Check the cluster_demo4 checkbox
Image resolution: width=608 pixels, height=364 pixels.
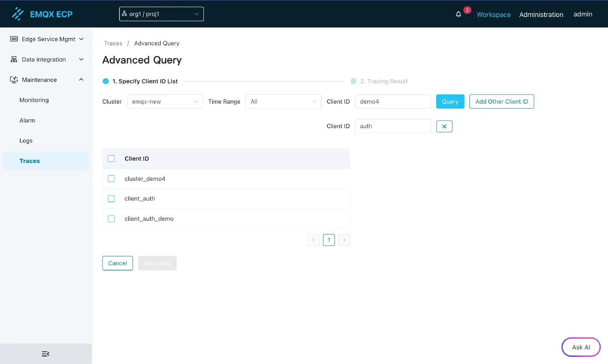point(111,179)
